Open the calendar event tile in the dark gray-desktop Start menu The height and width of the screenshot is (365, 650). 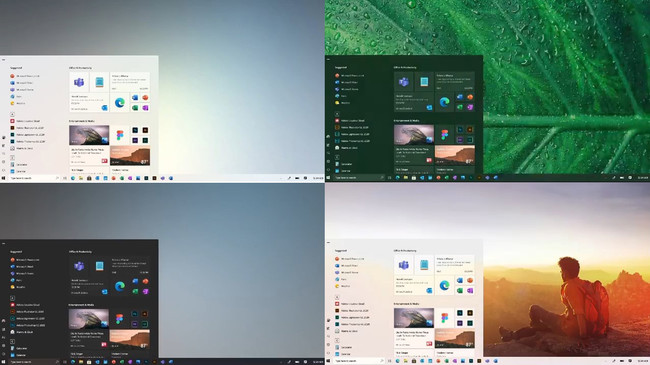130,266
